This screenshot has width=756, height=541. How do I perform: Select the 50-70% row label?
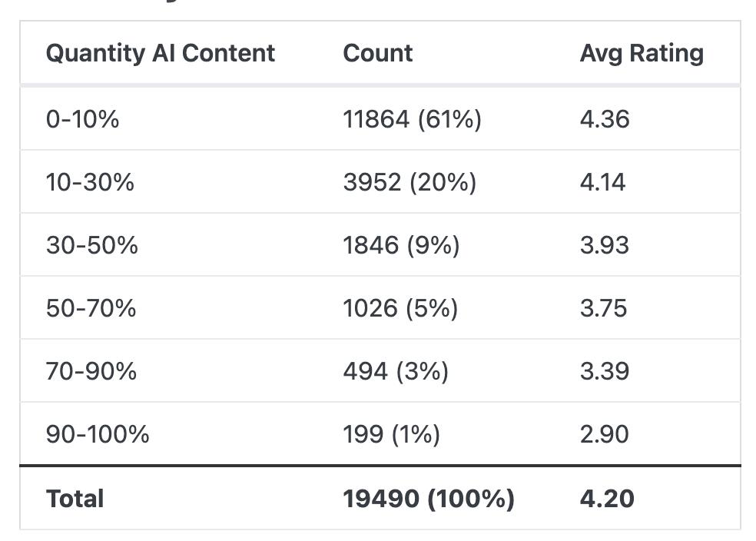pyautogui.click(x=91, y=308)
